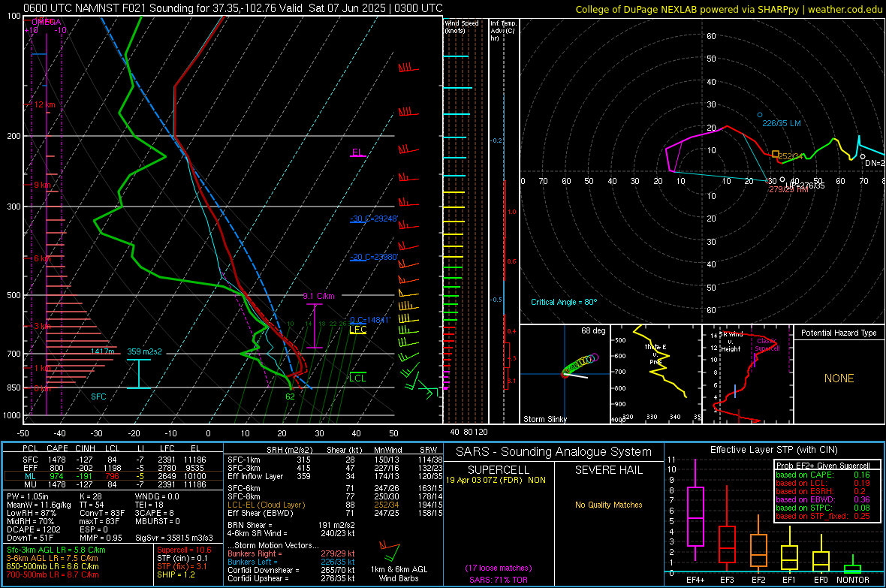Click the sounding title starting '0600 UTC NAMNST F021'

pyautogui.click(x=233, y=8)
